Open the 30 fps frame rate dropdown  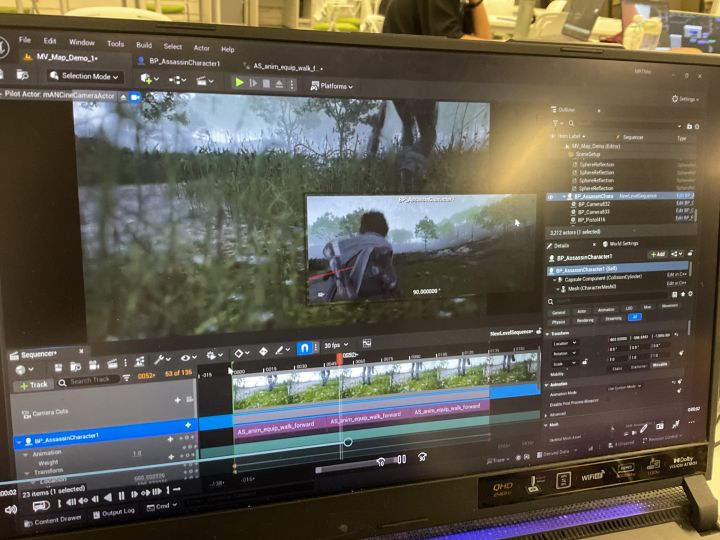click(336, 345)
